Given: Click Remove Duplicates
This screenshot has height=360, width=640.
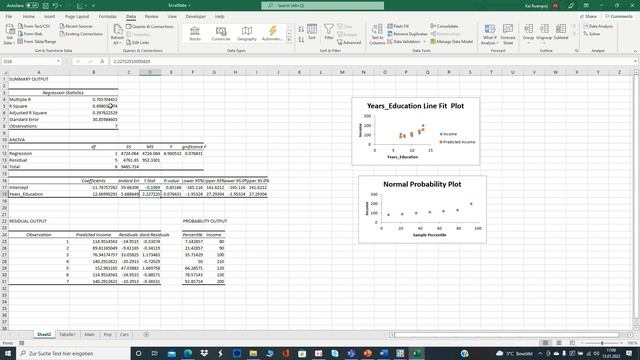Looking at the screenshot, I should point(407,34).
